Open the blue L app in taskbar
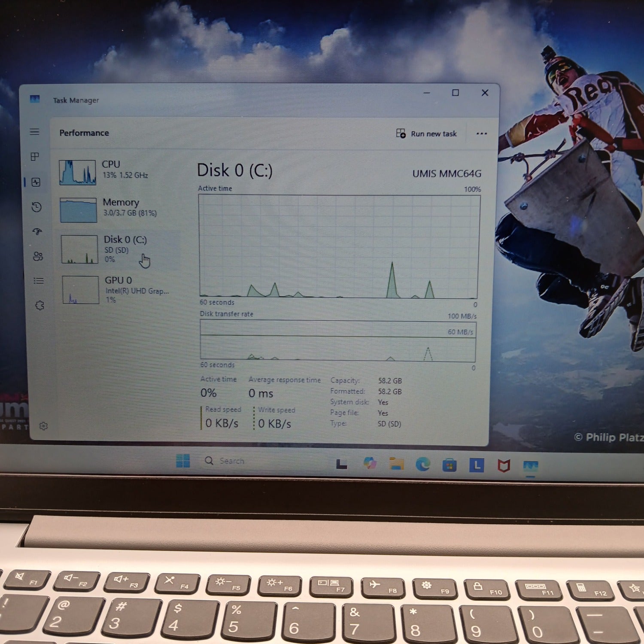 point(477,465)
